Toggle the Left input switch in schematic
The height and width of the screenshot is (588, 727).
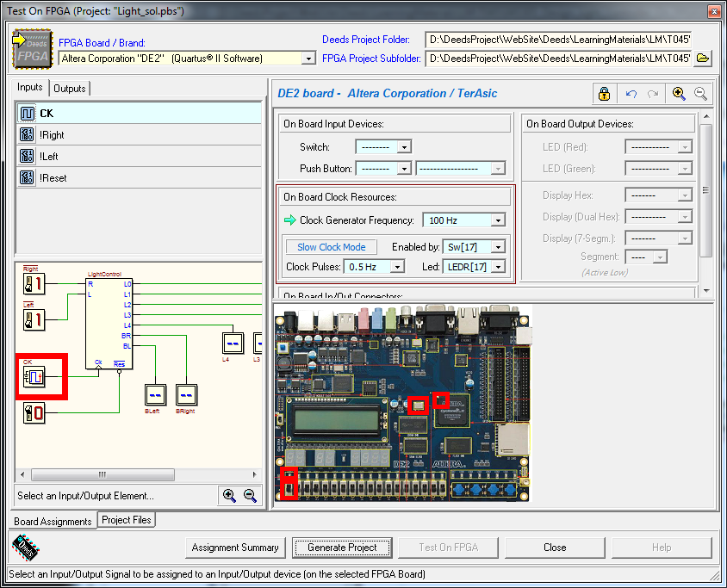click(x=34, y=319)
